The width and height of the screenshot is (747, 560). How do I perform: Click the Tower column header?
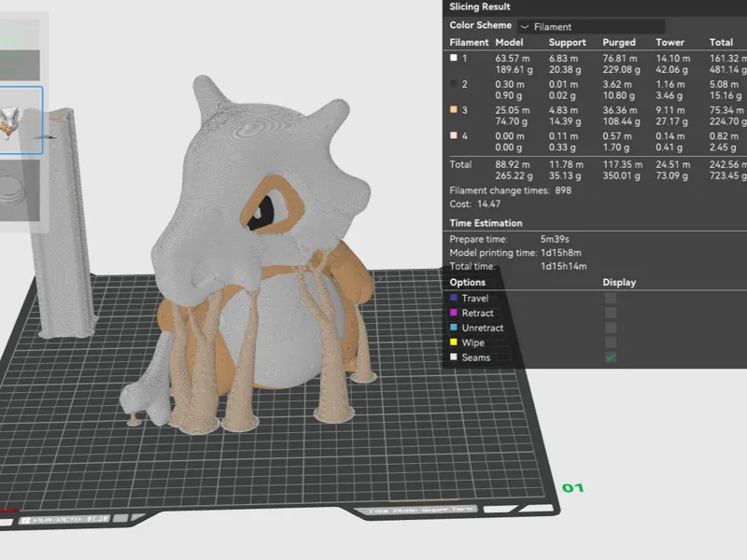(x=669, y=42)
